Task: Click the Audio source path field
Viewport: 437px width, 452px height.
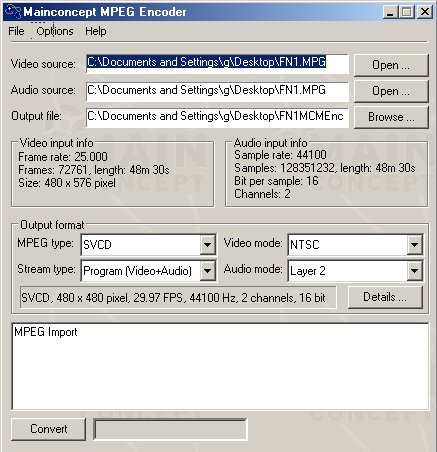Action: [217, 91]
